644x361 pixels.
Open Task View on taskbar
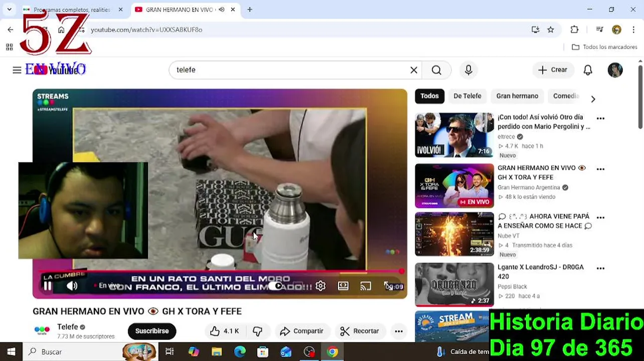point(170,352)
